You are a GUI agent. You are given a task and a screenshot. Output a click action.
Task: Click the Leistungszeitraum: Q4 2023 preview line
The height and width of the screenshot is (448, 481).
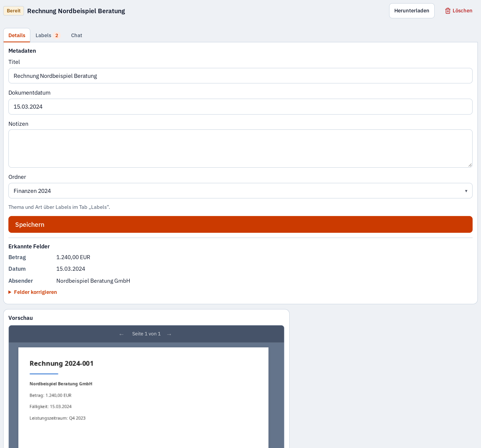pyautogui.click(x=58, y=418)
